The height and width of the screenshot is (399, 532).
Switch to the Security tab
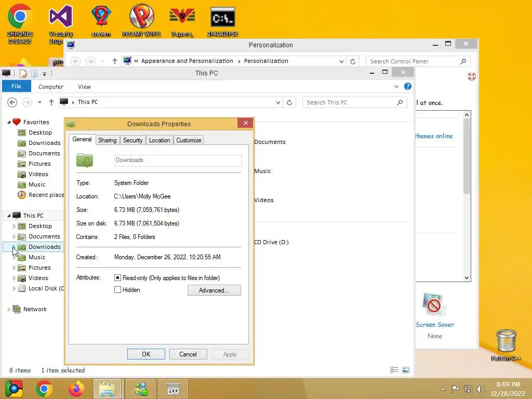132,140
